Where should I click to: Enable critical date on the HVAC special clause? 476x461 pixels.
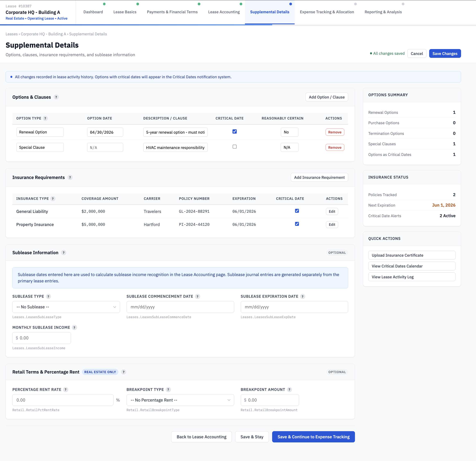pyautogui.click(x=234, y=146)
